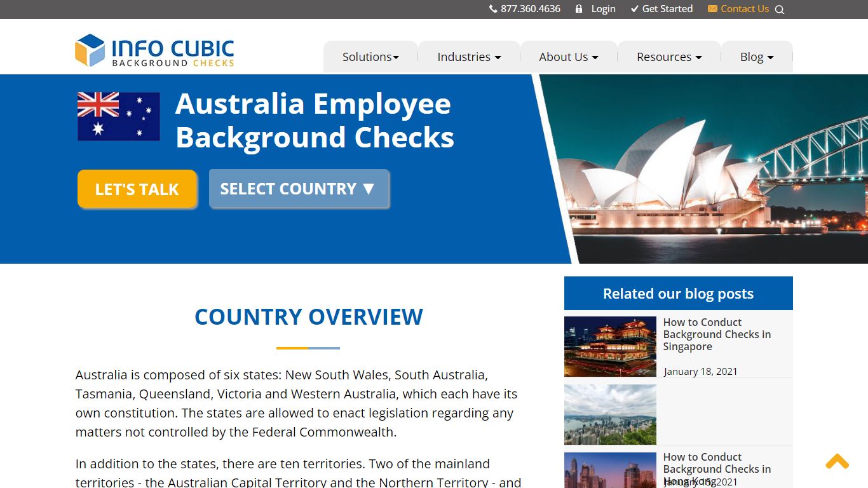
Task: Click the phone icon beside 877.360.4636
Action: click(x=493, y=9)
